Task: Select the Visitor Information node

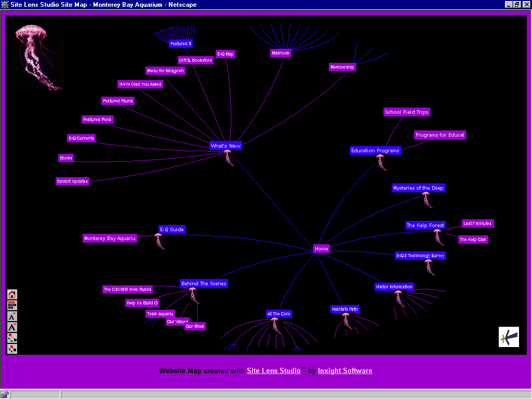Action: coord(394,287)
